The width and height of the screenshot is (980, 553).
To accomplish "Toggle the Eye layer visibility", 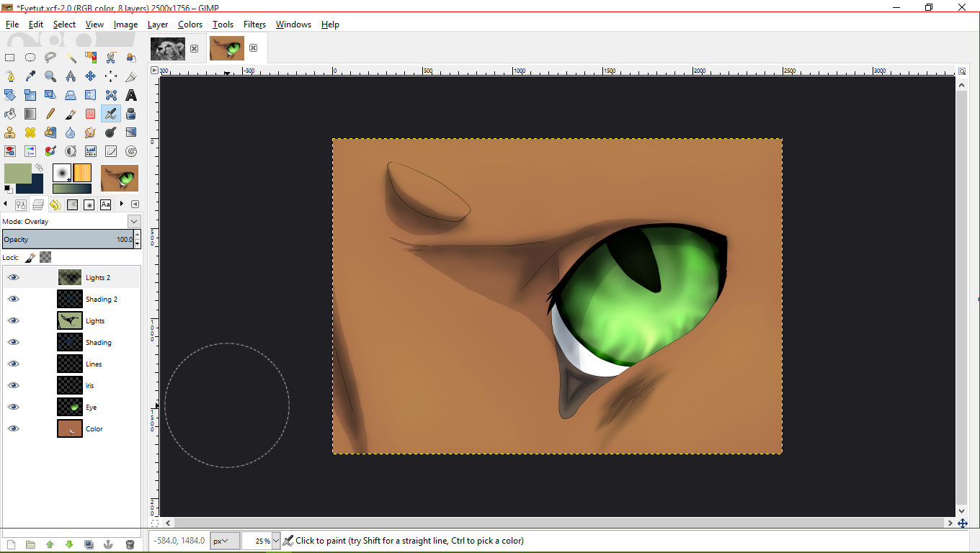I will coord(14,407).
